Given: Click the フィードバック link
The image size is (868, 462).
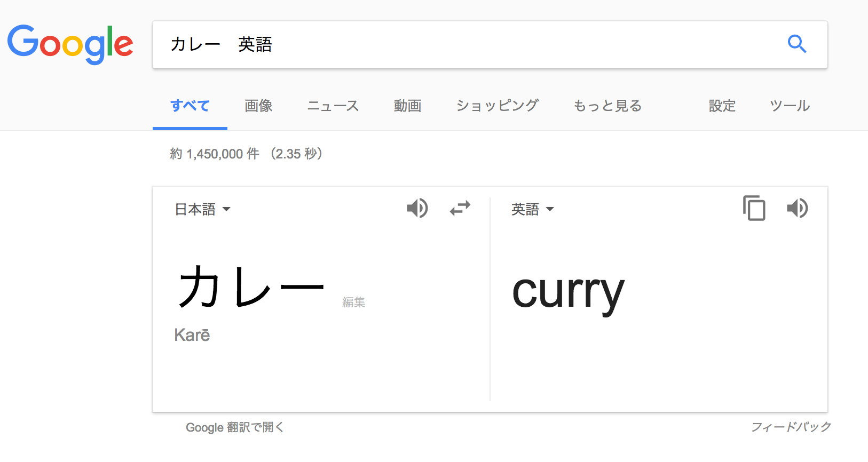Looking at the screenshot, I should click(x=791, y=427).
